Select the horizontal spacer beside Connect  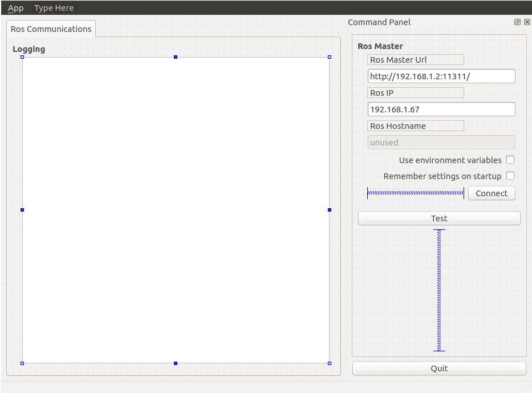point(415,193)
